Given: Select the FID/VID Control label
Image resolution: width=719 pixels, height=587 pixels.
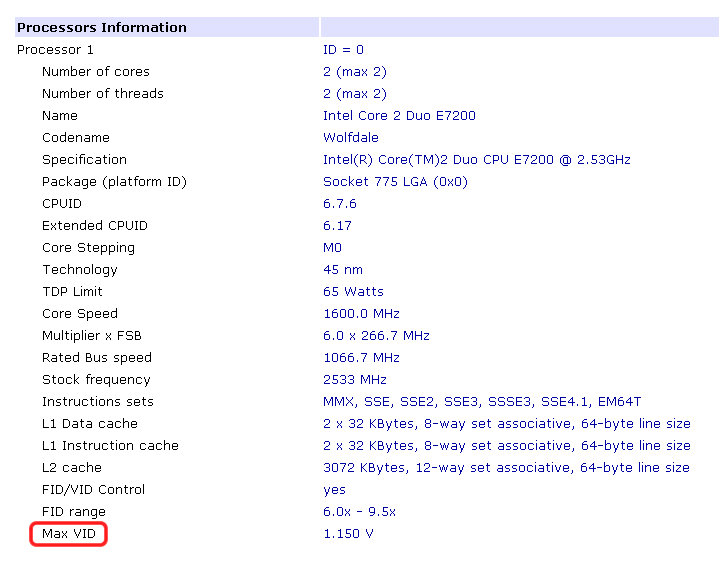Looking at the screenshot, I should 93,490.
